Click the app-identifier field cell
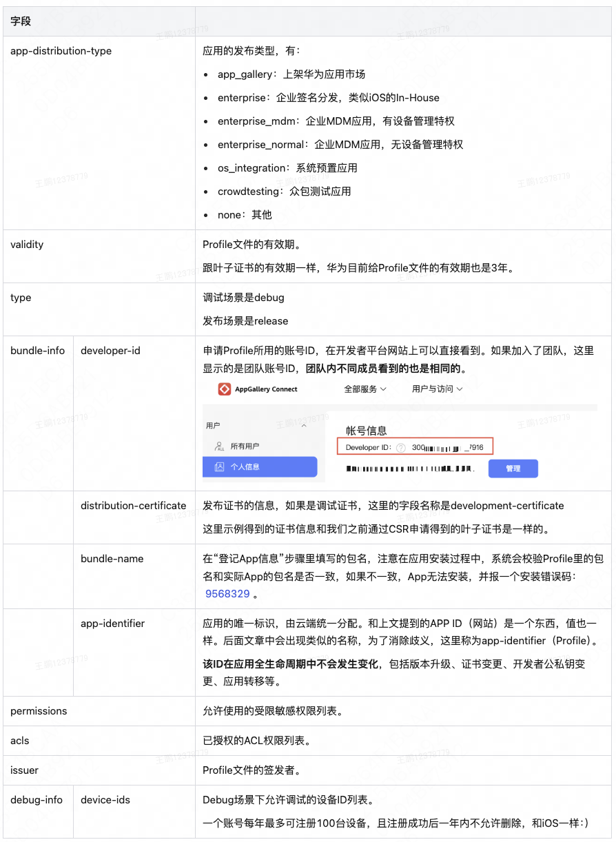Screen dimensions: 616x842 click(x=112, y=624)
